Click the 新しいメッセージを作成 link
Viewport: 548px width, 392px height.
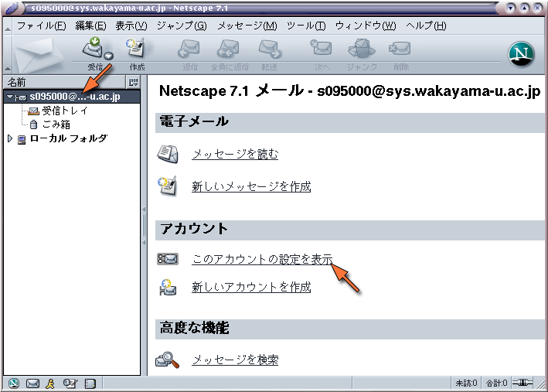click(251, 186)
